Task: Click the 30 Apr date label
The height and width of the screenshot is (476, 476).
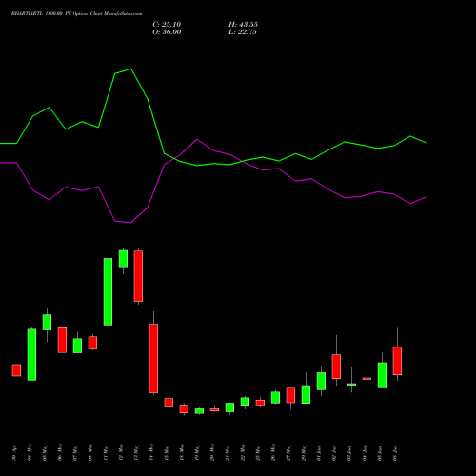Action: click(14, 453)
